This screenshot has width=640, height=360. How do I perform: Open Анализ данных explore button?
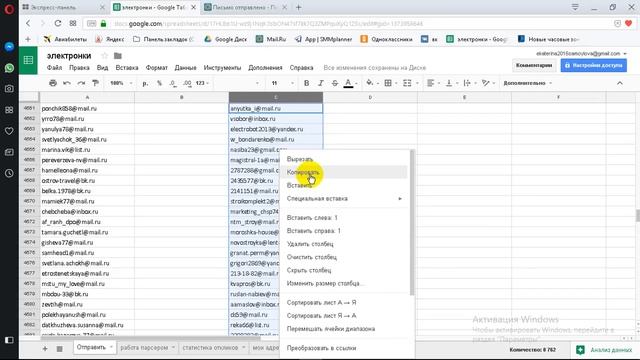point(604,350)
